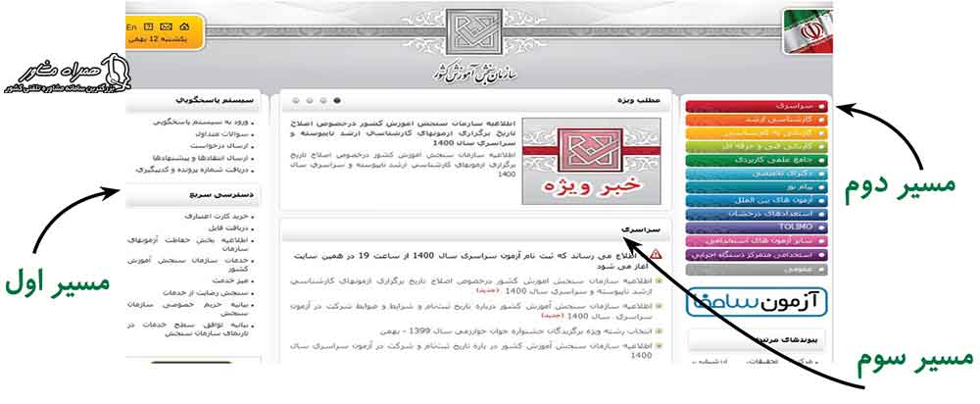This screenshot has height=404, width=980.
Task: Open the دکترای تخصصی menu item
Action: pos(757,174)
